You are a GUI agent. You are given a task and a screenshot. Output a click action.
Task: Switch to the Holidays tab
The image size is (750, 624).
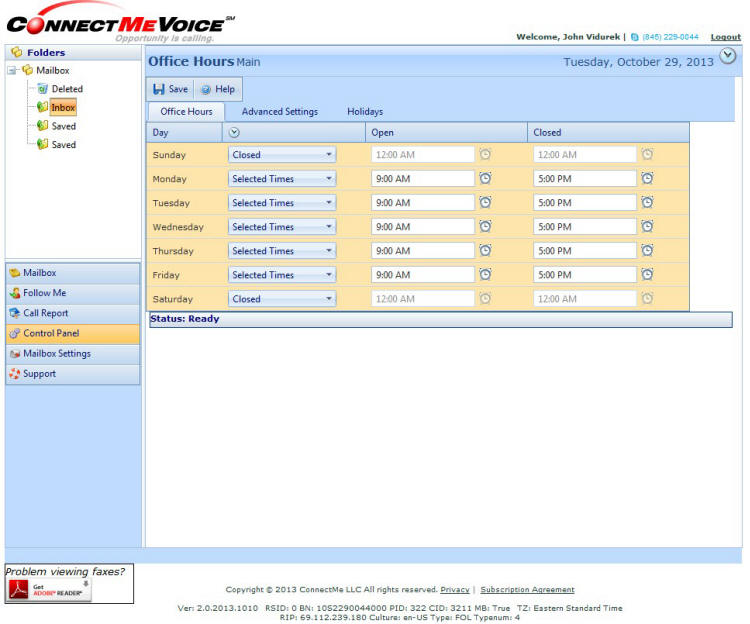tap(365, 111)
